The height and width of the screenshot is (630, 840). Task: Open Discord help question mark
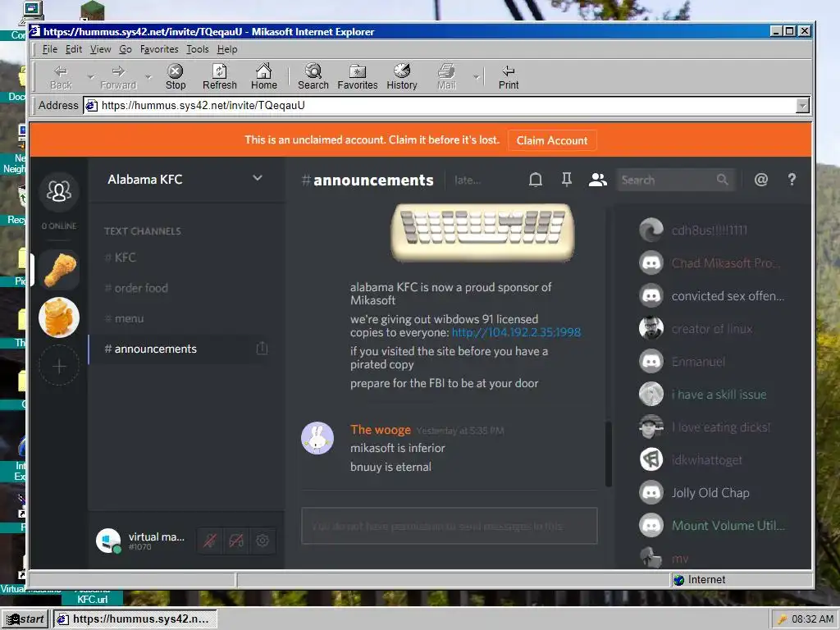click(792, 180)
